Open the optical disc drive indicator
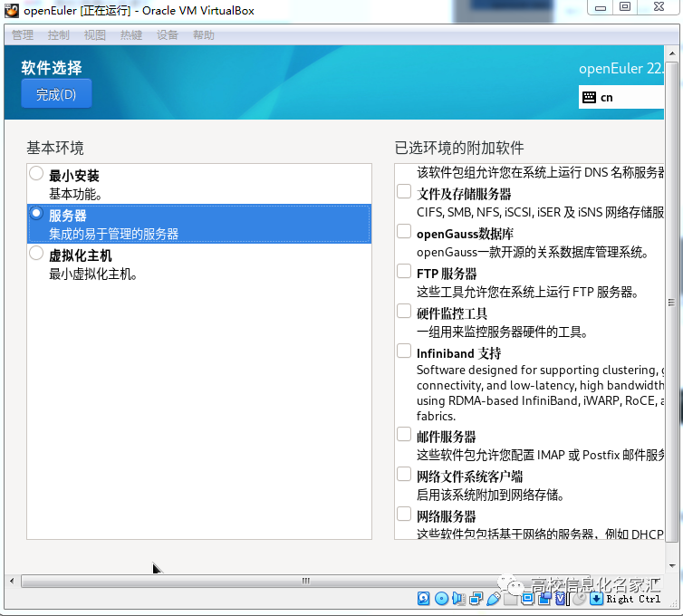 [441, 599]
